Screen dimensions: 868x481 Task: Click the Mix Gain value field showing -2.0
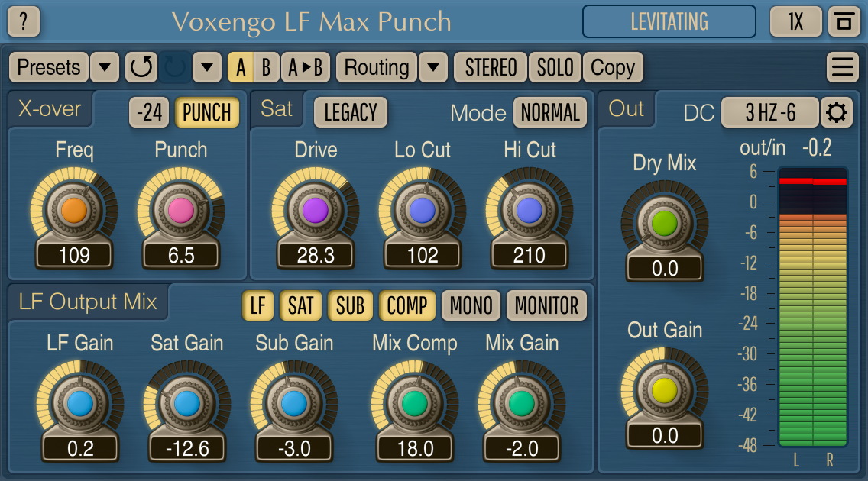pos(521,448)
